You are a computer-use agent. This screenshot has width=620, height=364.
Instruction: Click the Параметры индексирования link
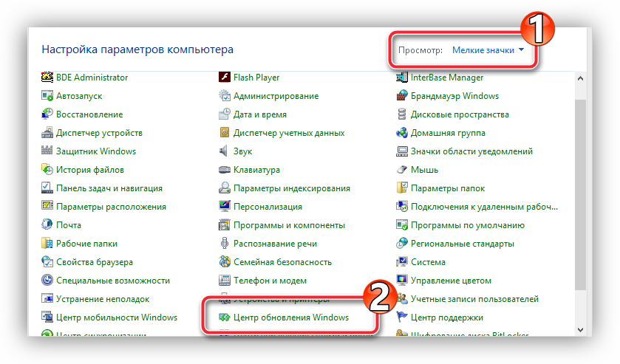point(292,188)
